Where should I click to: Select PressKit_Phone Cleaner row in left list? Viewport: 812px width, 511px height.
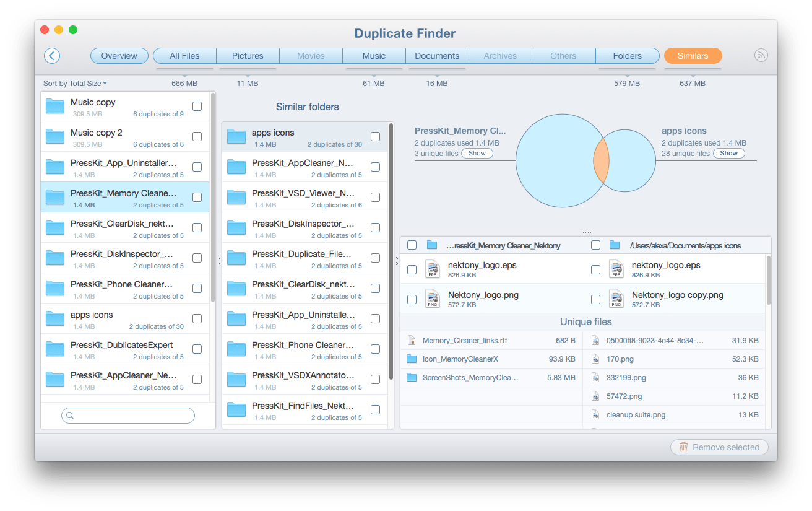pos(125,289)
